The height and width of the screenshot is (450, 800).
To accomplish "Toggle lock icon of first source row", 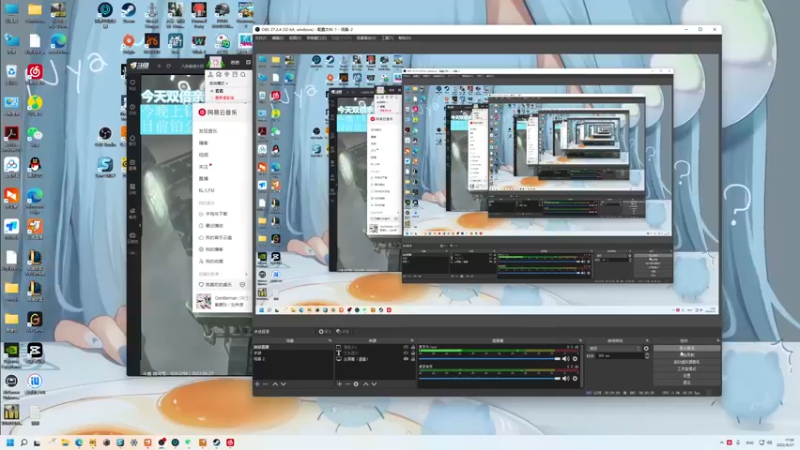I will pyautogui.click(x=413, y=347).
